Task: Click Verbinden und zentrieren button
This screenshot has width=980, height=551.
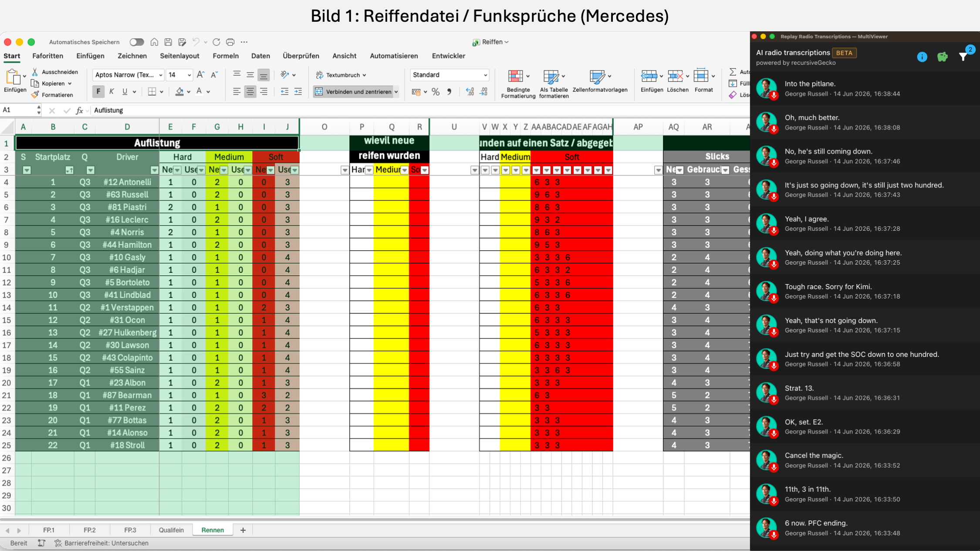Action: pyautogui.click(x=353, y=91)
